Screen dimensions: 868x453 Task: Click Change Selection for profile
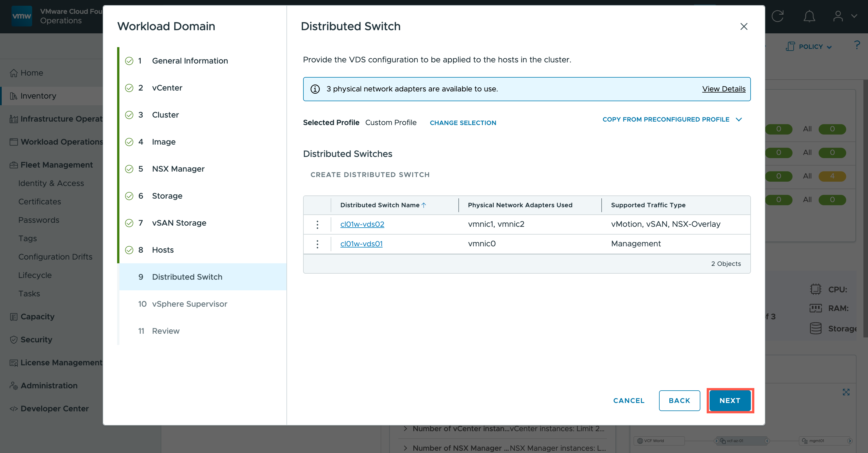click(x=463, y=123)
